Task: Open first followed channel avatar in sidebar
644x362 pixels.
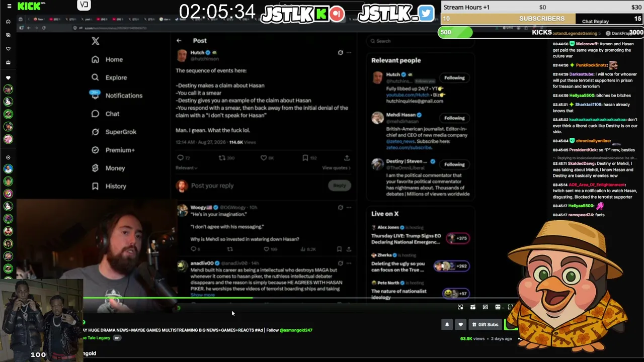Action: tap(8, 89)
